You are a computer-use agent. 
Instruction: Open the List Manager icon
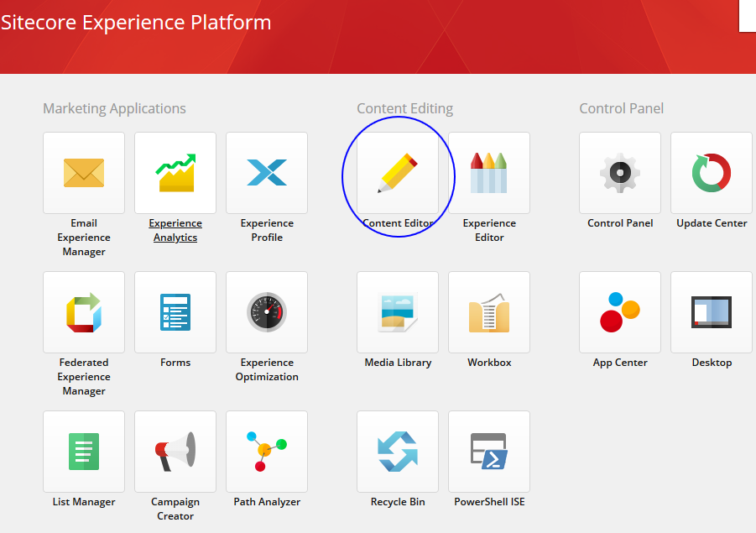click(x=84, y=452)
